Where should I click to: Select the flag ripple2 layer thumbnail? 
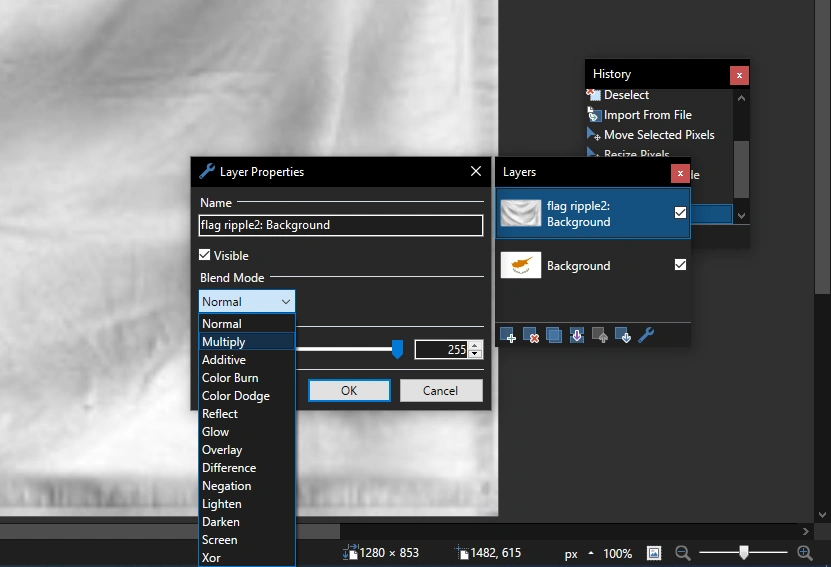point(520,212)
